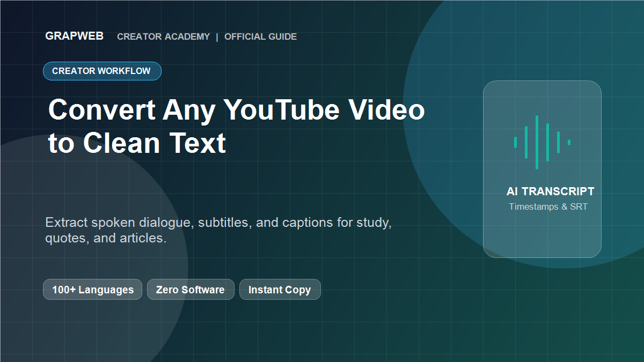
Task: Open CREATOR ACADEMY header link
Action: (163, 37)
